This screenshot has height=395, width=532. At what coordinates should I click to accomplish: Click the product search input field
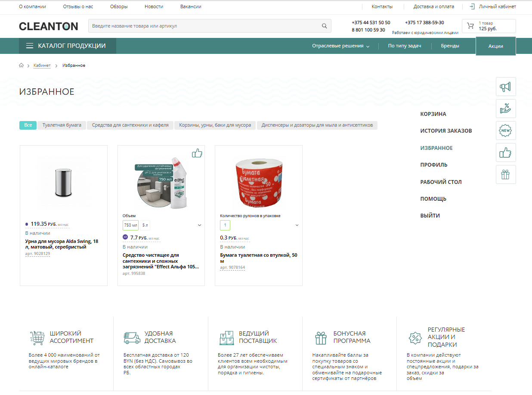point(204,26)
